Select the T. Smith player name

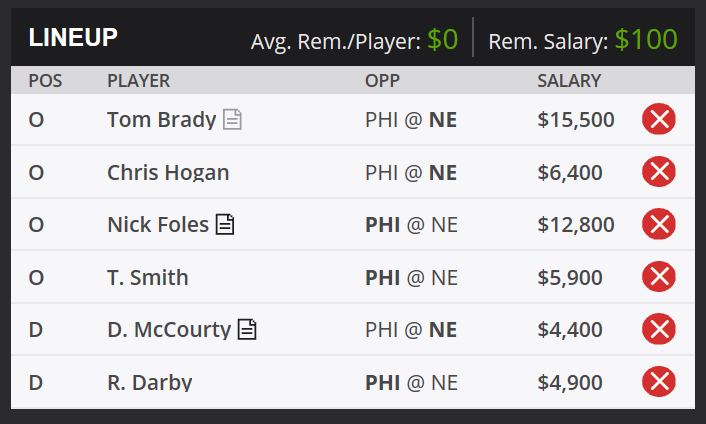pyautogui.click(x=148, y=277)
